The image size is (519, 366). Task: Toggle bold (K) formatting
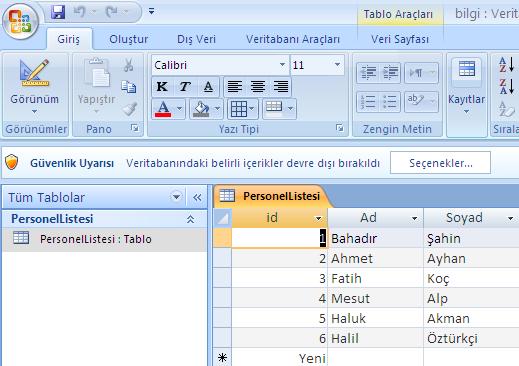[162, 87]
